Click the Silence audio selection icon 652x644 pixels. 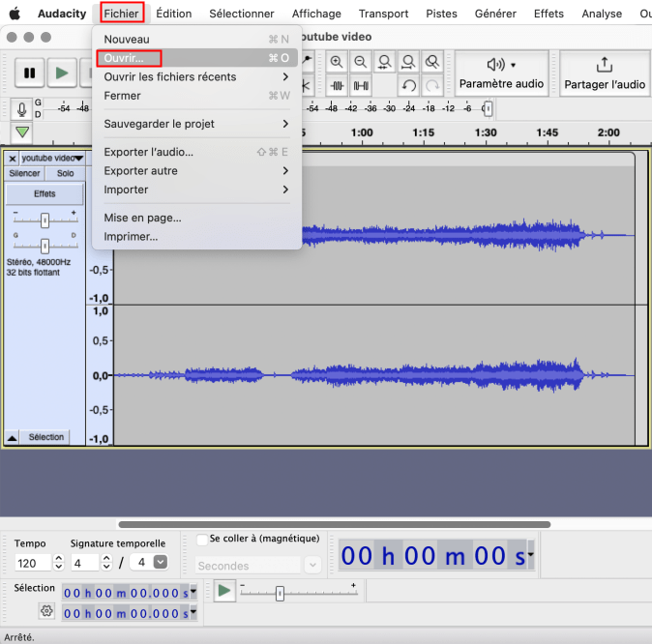[x=361, y=86]
